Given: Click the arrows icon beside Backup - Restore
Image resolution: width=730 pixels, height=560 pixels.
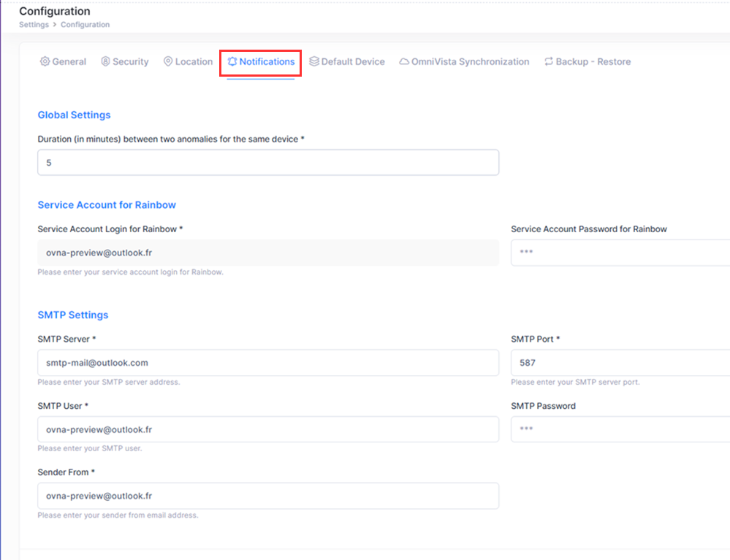Looking at the screenshot, I should point(549,62).
